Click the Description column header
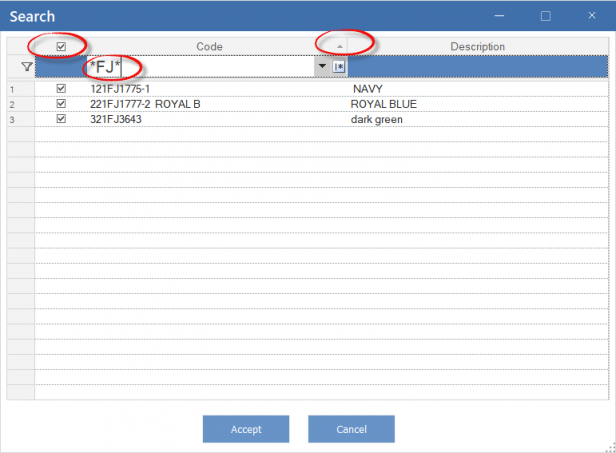Image resolution: width=616 pixels, height=453 pixels. coord(477,46)
